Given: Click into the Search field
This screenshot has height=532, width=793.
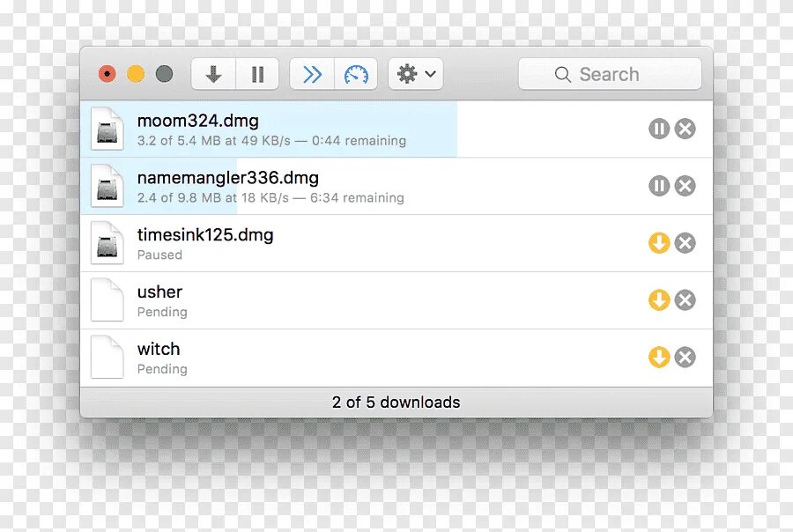Looking at the screenshot, I should point(610,74).
